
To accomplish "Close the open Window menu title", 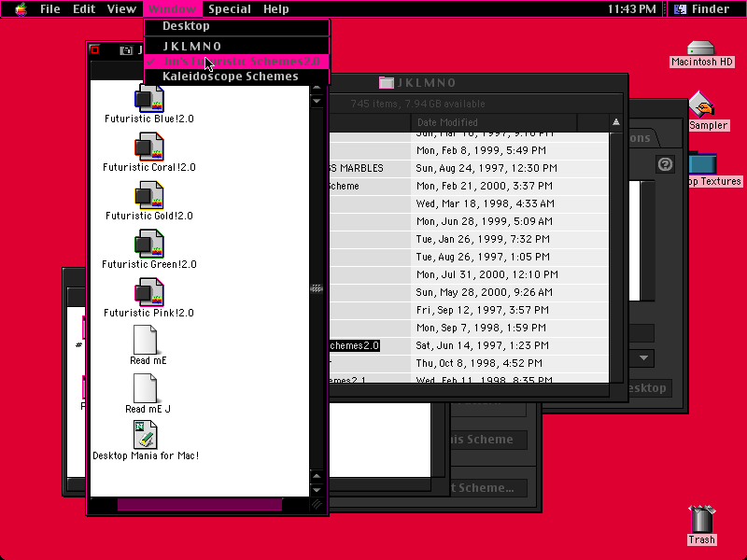I will click(173, 9).
